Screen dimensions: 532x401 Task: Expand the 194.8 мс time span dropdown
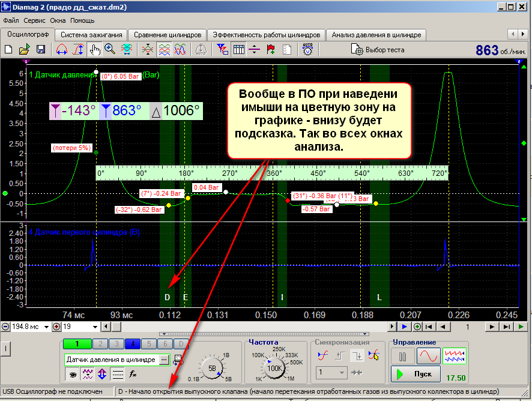point(46,327)
